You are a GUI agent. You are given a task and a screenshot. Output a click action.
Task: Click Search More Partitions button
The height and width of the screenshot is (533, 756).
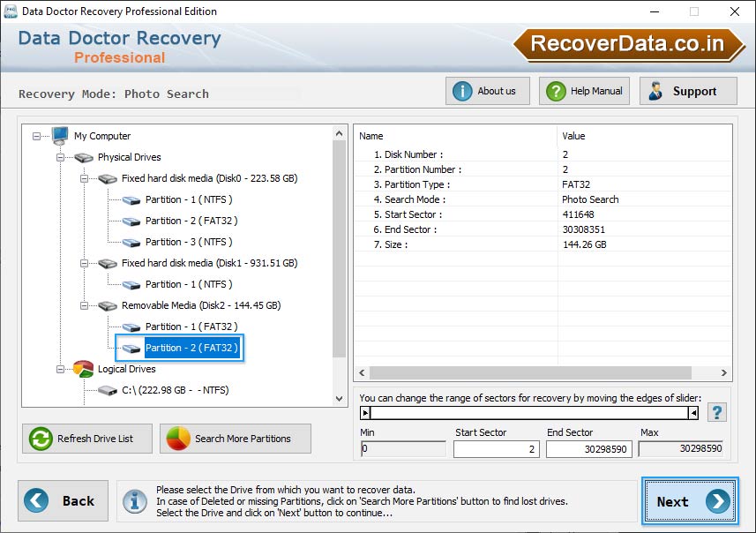point(236,439)
